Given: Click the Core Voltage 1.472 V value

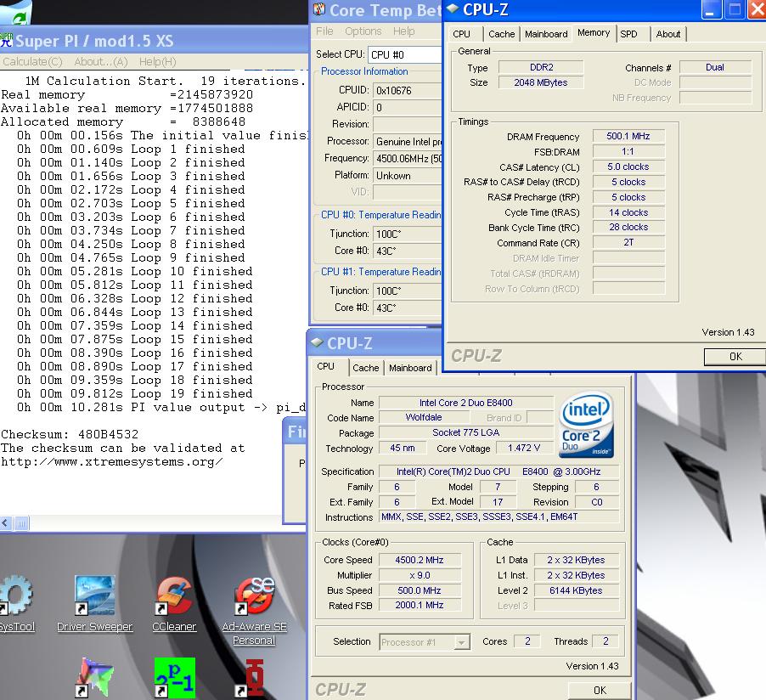Looking at the screenshot, I should pos(524,448).
